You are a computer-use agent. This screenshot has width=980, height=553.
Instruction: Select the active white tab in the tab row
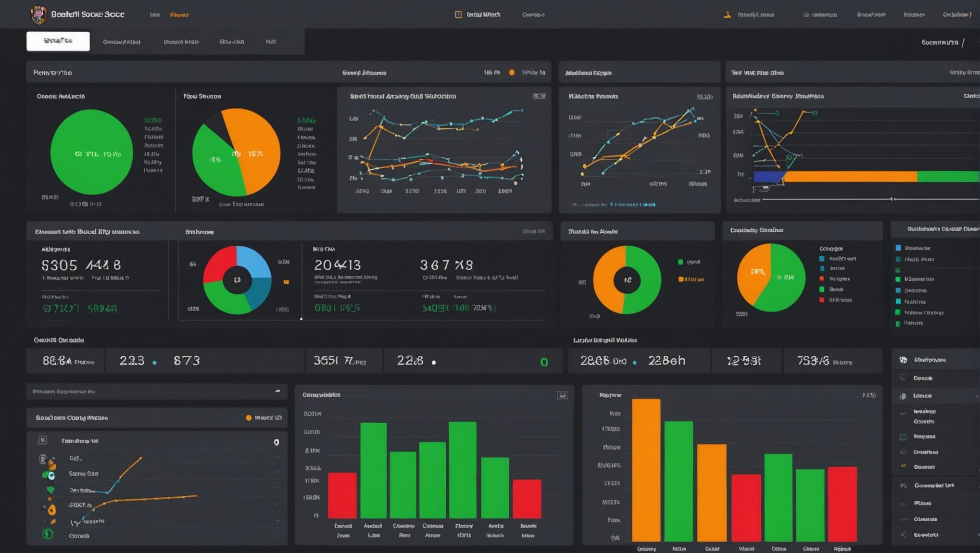(58, 41)
